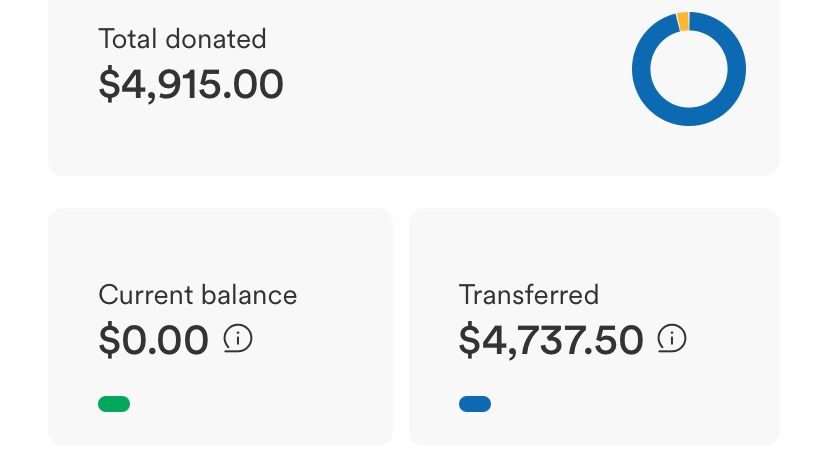Click the donut chart's yellow segment
Viewport: 828px width, 467px height.
(x=683, y=22)
